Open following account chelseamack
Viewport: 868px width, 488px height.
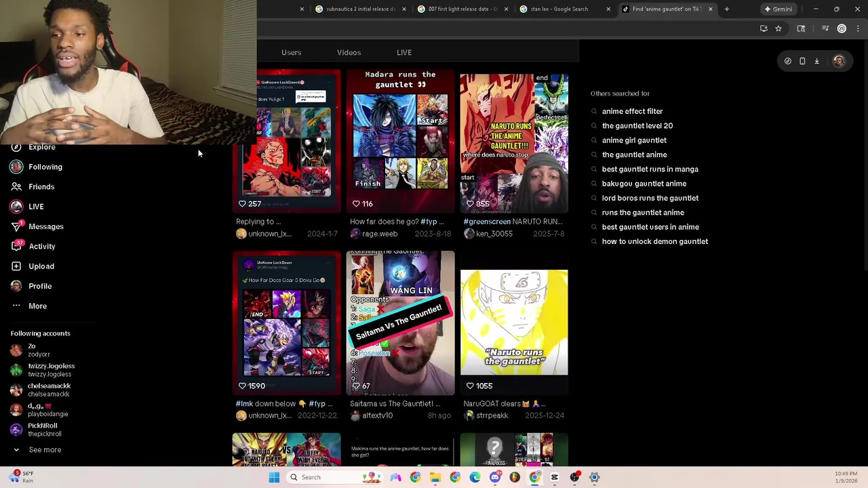coord(40,390)
